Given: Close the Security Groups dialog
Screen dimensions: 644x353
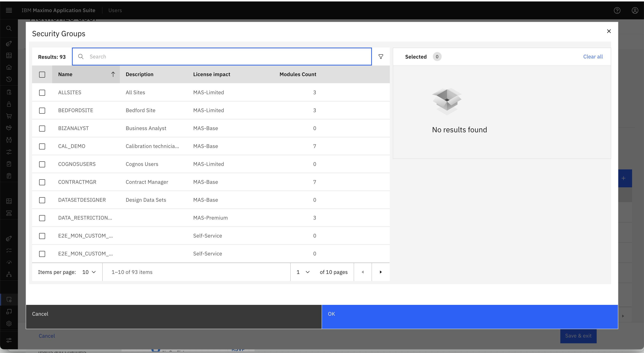Looking at the screenshot, I should 609,31.
